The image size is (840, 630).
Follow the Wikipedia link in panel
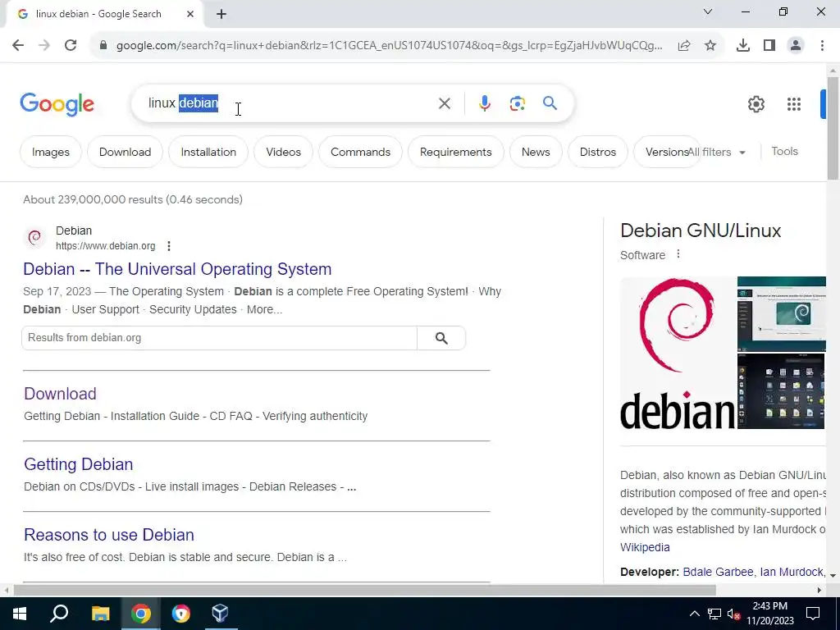pyautogui.click(x=645, y=547)
